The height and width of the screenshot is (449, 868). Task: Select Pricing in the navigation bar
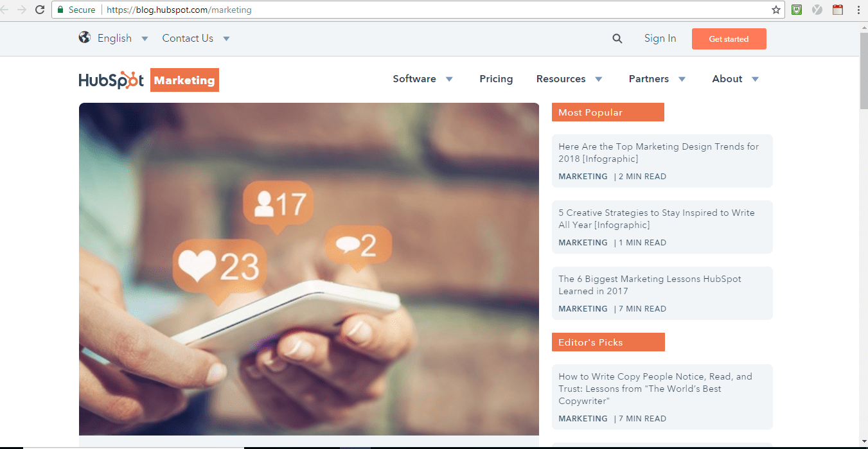coord(496,79)
